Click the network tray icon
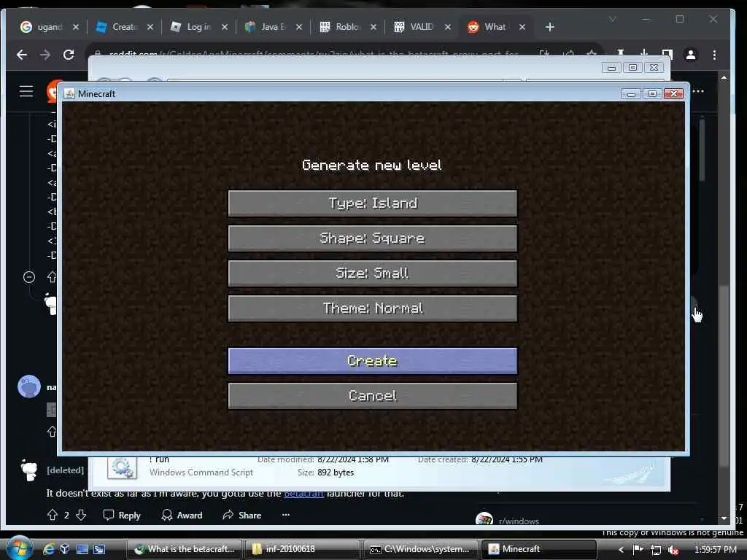Viewport: 747px width, 560px height. point(656,550)
